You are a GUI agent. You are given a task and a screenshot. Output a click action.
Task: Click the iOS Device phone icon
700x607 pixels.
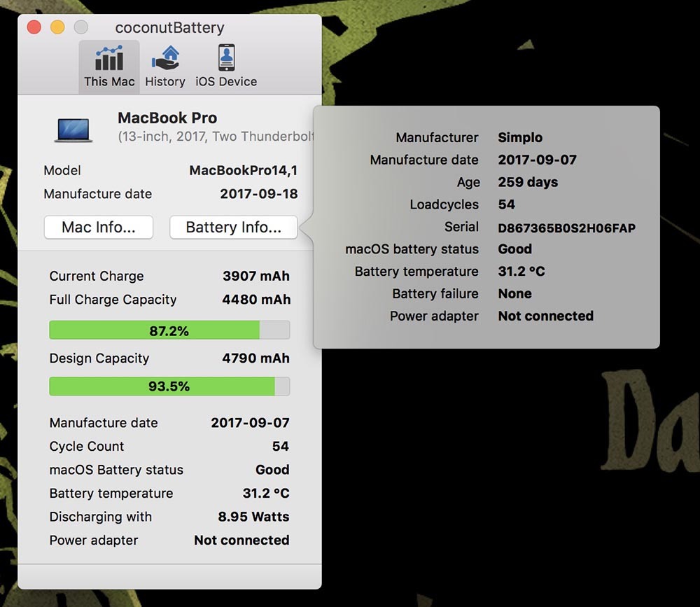pyautogui.click(x=227, y=57)
